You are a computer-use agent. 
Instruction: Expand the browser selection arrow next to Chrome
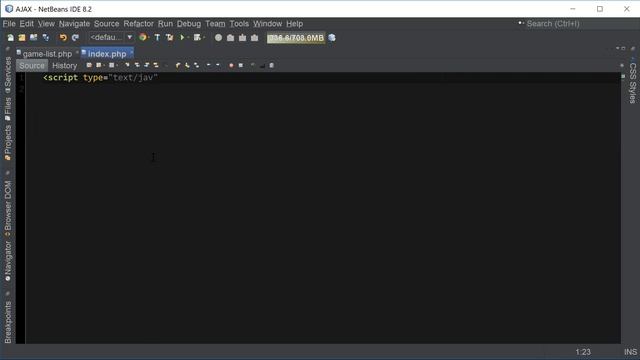click(149, 38)
